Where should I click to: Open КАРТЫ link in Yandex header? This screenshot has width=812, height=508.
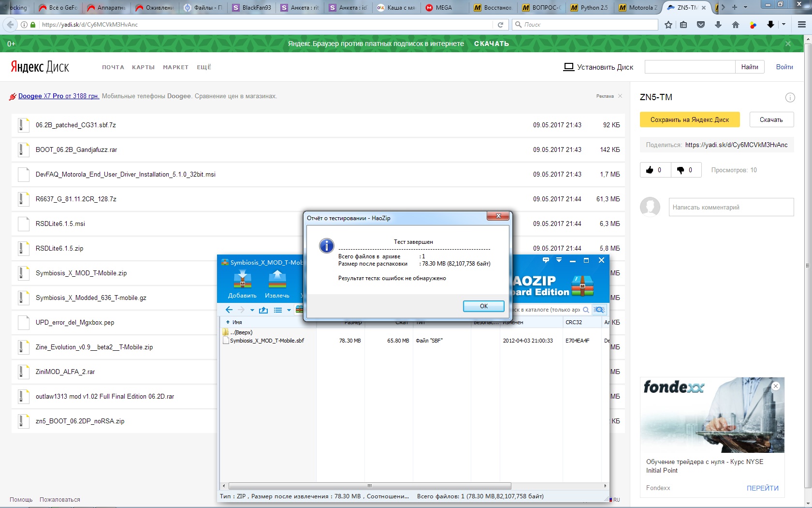pos(143,67)
